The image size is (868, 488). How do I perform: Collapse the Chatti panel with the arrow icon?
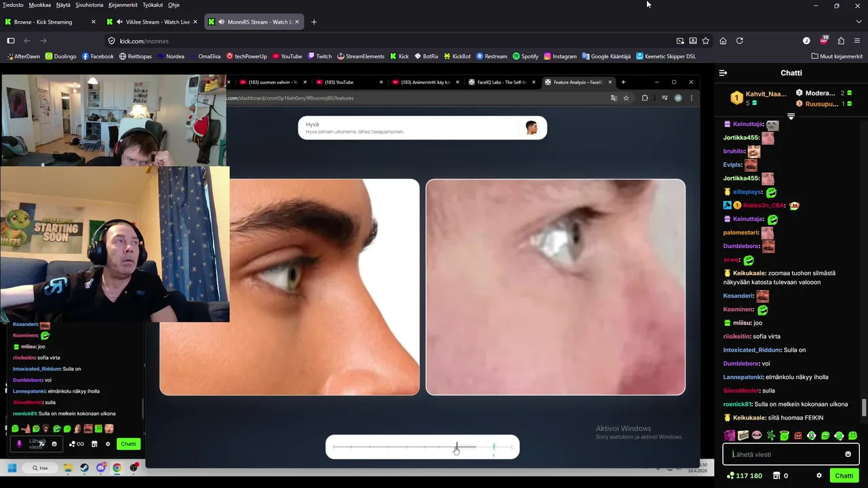tap(723, 73)
